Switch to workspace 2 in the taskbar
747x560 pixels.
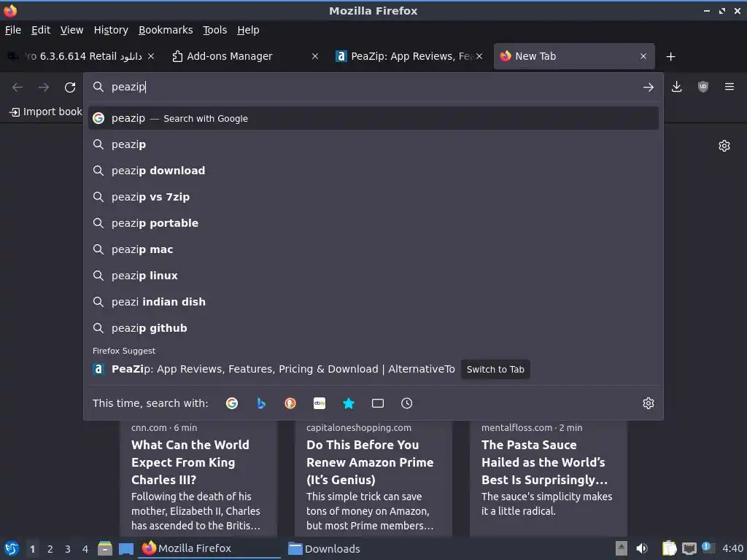pos(50,549)
